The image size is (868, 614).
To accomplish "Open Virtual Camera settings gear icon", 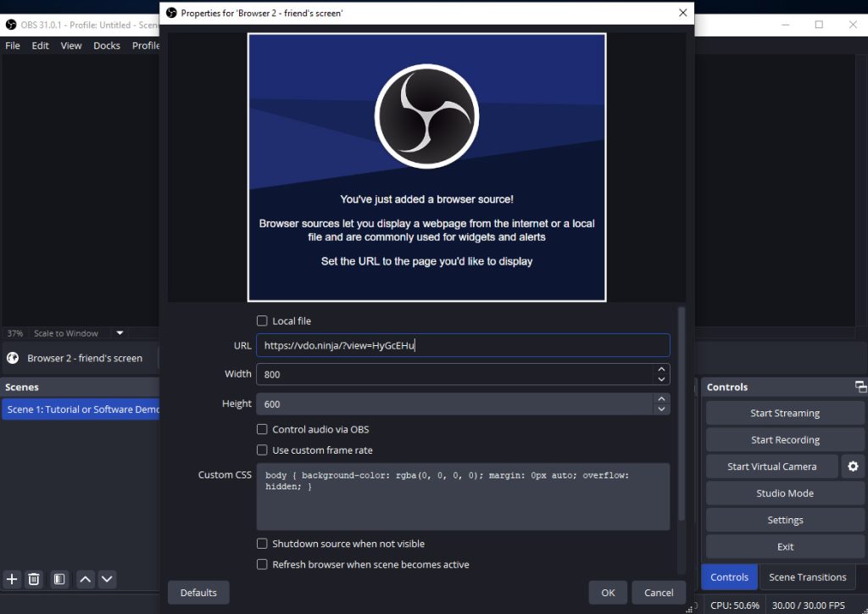I will [853, 466].
